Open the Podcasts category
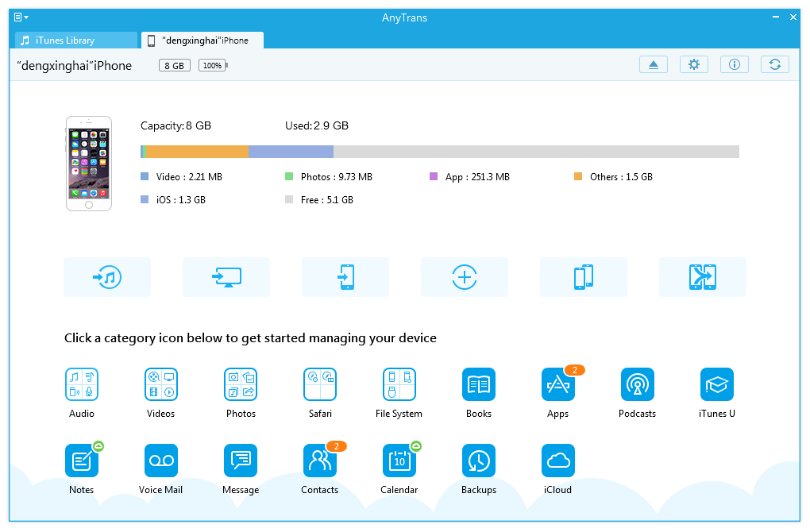810x532 pixels. 638,384
